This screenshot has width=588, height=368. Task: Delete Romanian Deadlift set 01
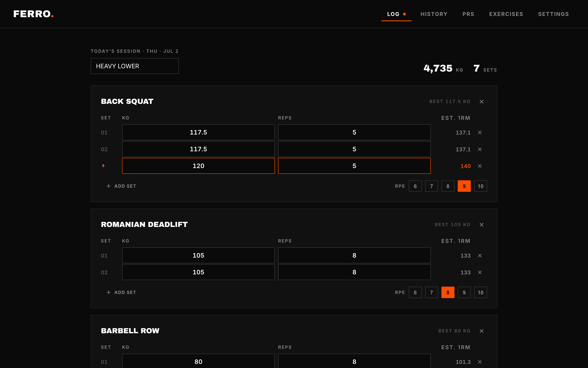pyautogui.click(x=480, y=256)
